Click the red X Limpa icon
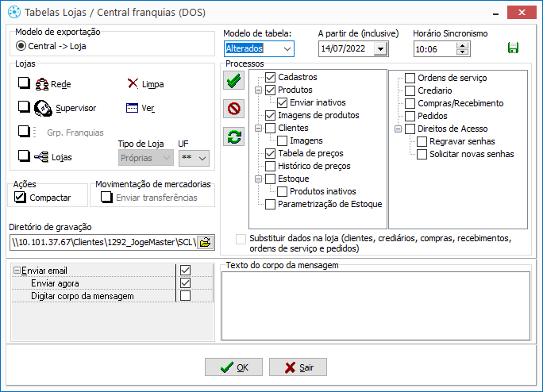This screenshot has width=543, height=392. [x=133, y=83]
